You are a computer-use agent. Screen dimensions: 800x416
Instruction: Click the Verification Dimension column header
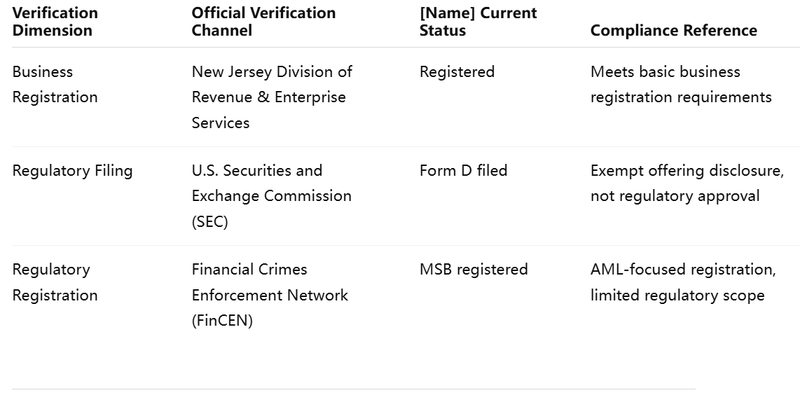55,21
